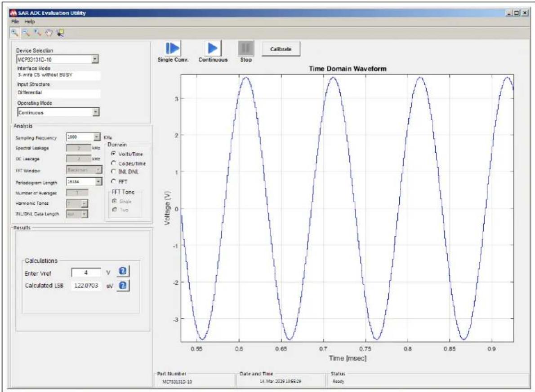Start Continuous acquisition
The height and width of the screenshot is (392, 535).
[213, 48]
